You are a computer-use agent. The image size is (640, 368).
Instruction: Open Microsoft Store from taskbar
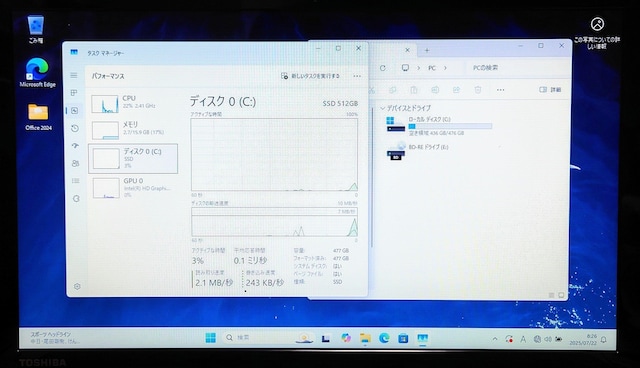[x=403, y=338]
